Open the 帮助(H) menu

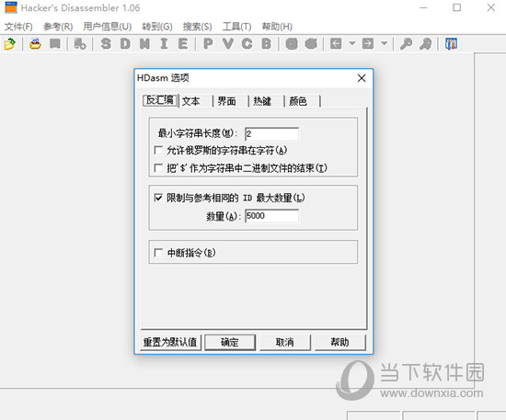pyautogui.click(x=277, y=27)
